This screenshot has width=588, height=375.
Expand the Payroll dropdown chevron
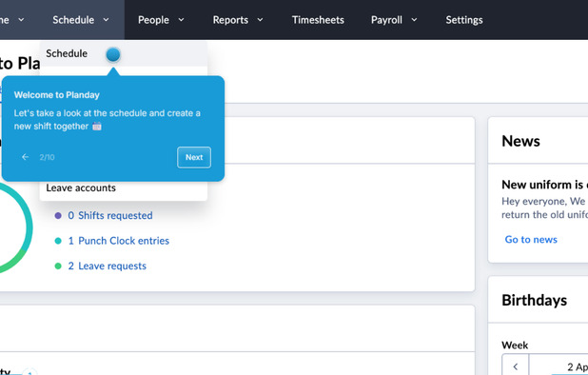point(414,20)
